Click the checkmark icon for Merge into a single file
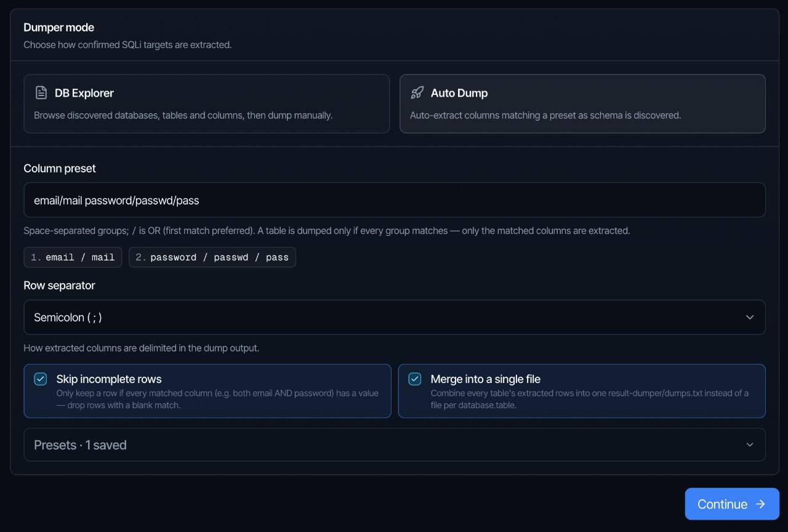Image resolution: width=788 pixels, height=532 pixels. tap(415, 379)
